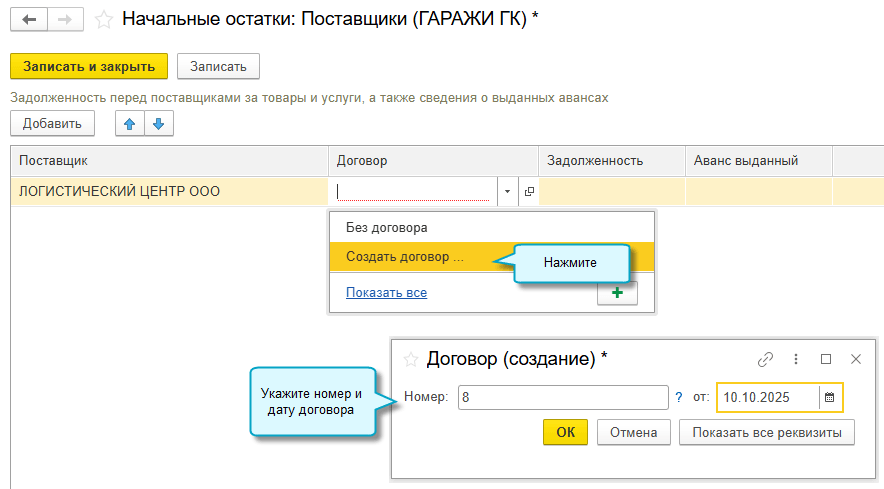This screenshot has height=489, width=884.
Task: Add the form to favorites with star
Action: point(102,19)
